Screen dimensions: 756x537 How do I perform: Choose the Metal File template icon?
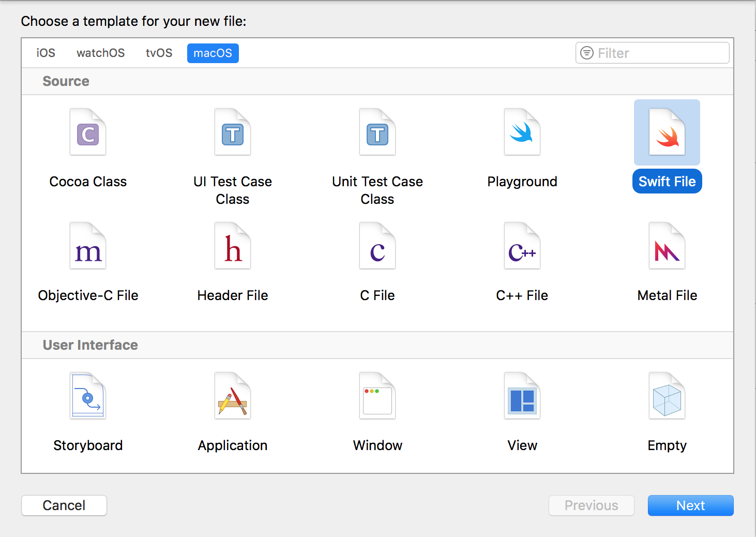[x=667, y=246]
